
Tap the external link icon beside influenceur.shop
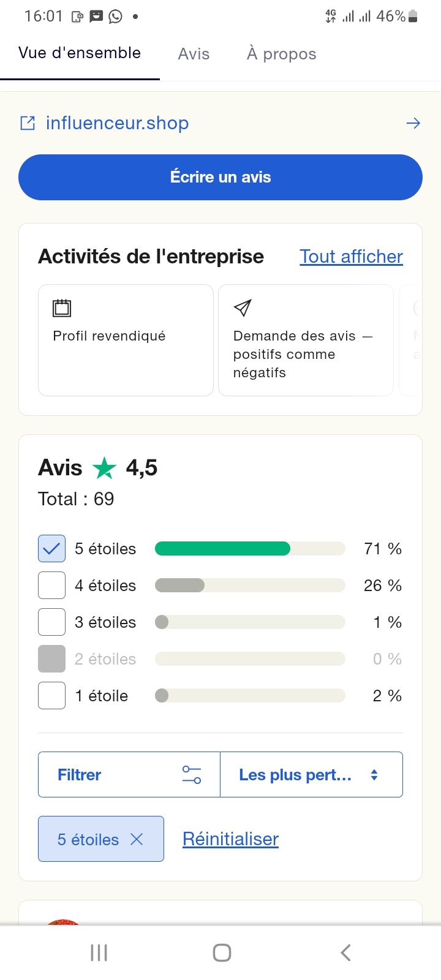pos(28,123)
